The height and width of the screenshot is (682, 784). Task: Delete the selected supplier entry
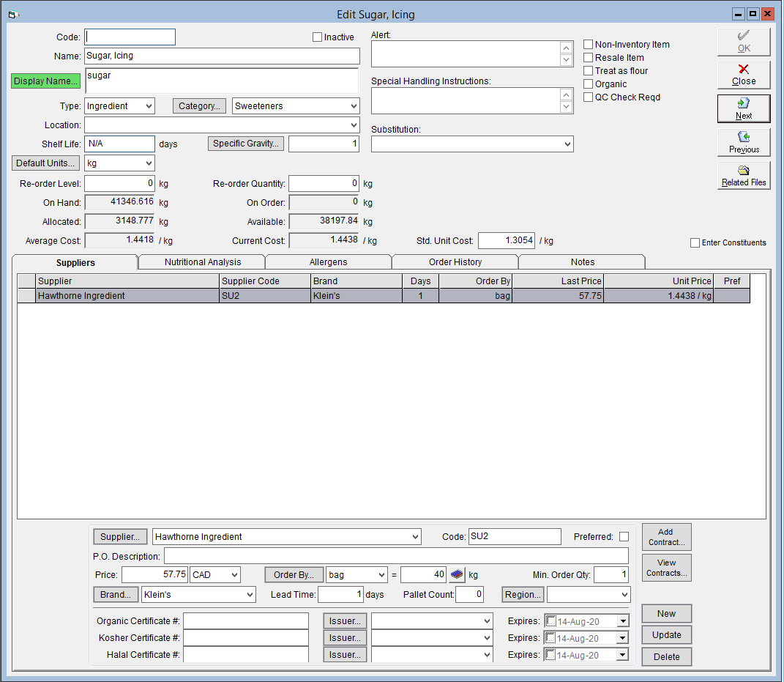(666, 657)
